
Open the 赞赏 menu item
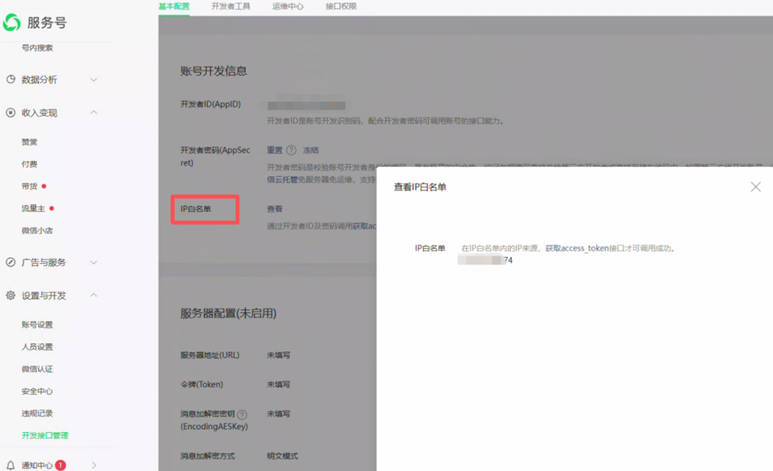tap(29, 142)
